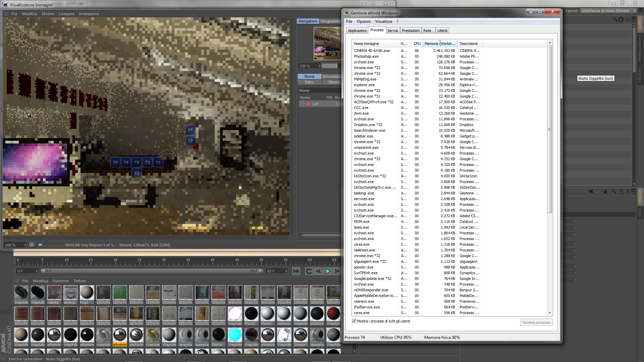Go to start of animation
Viewport: 644px width, 362px height.
click(296, 271)
